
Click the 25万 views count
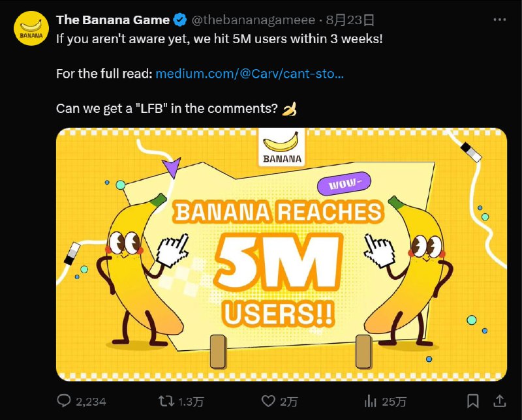click(x=394, y=401)
